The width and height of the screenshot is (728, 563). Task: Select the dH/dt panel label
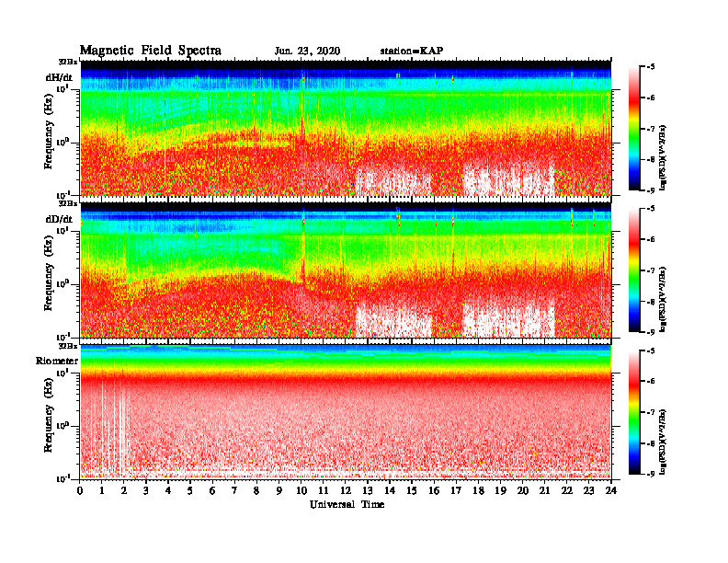point(59,77)
